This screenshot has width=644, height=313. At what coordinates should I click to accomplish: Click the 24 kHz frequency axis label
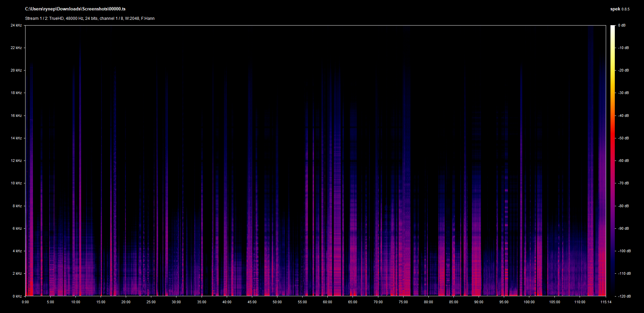click(16, 25)
